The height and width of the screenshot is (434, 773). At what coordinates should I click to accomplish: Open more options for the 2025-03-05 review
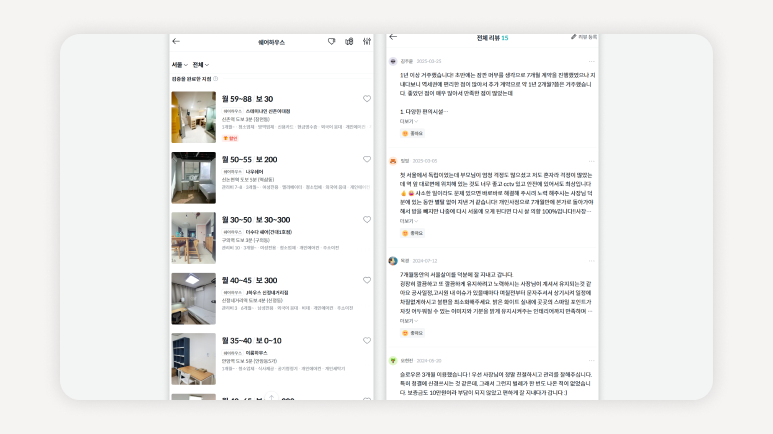click(592, 161)
